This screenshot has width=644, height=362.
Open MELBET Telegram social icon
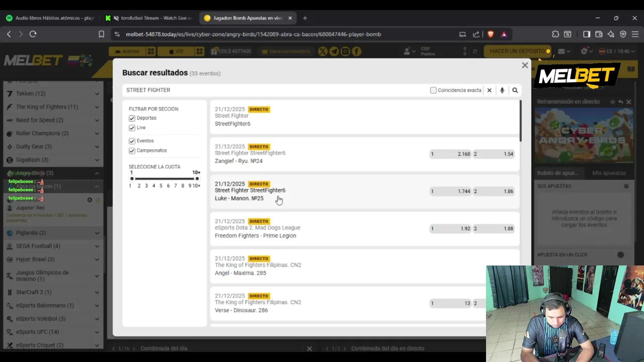(334, 51)
